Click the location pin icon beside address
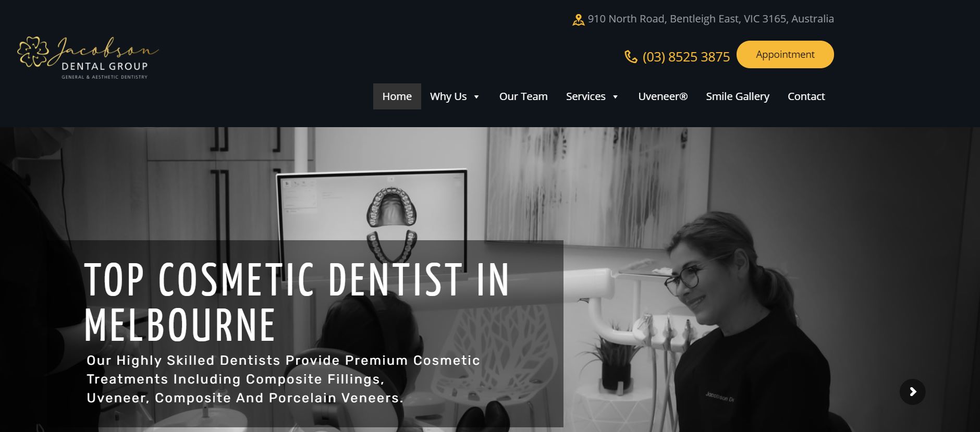Screen dimensions: 980x432 pyautogui.click(x=578, y=20)
